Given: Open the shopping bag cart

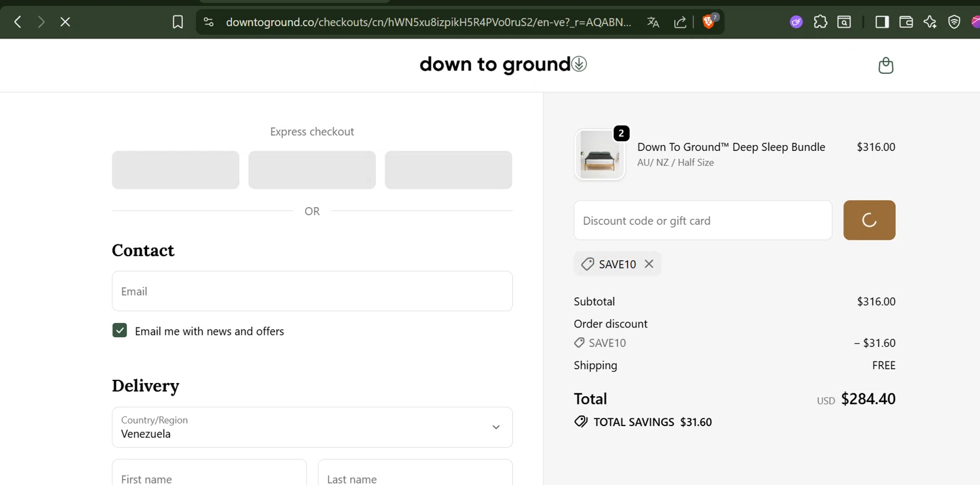Looking at the screenshot, I should (x=886, y=65).
